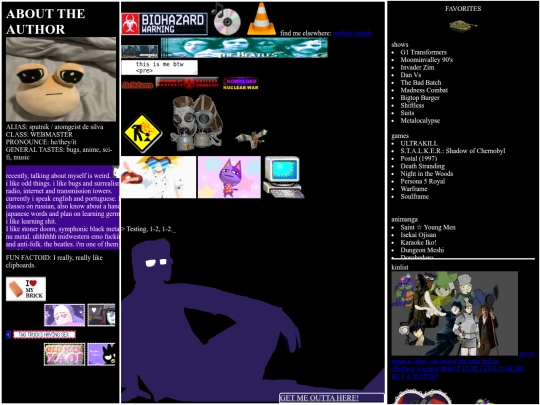Click the retro computer icon
The width and height of the screenshot is (540, 405).
[x=283, y=177]
